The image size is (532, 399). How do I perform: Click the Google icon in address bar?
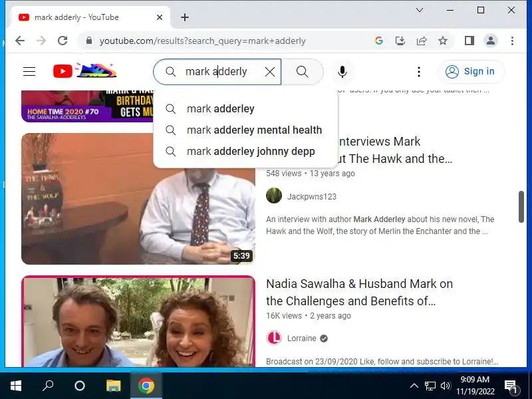[379, 41]
